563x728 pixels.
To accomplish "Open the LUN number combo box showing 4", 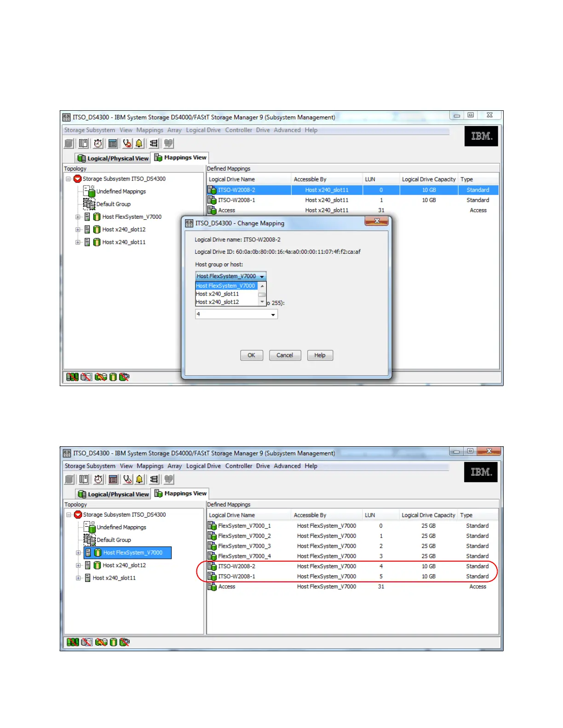I will tap(236, 314).
